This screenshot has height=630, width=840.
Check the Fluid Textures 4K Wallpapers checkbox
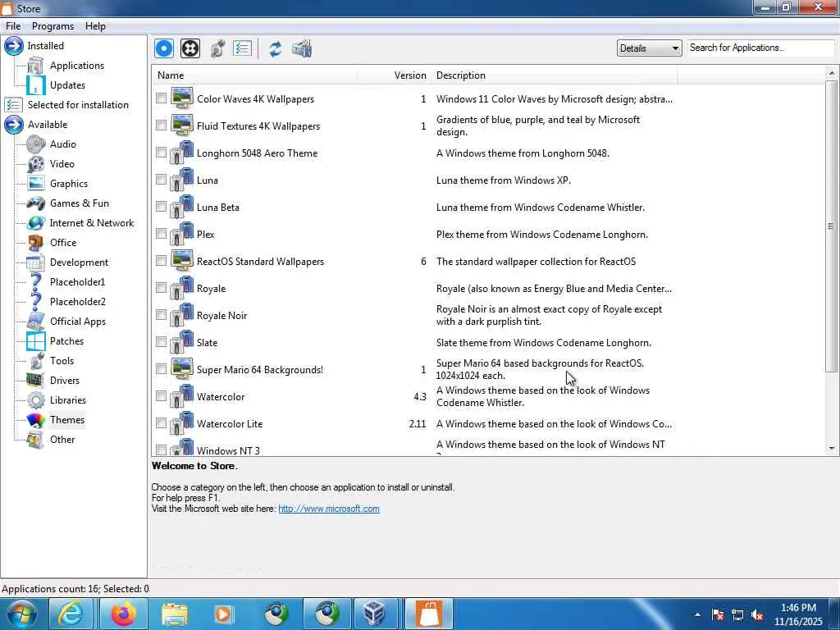pos(162,125)
